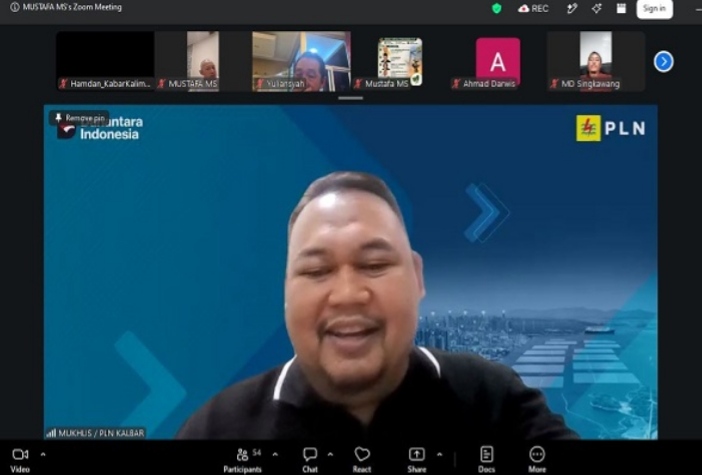Expand the arrow next to Share
The width and height of the screenshot is (702, 475).
[439, 454]
